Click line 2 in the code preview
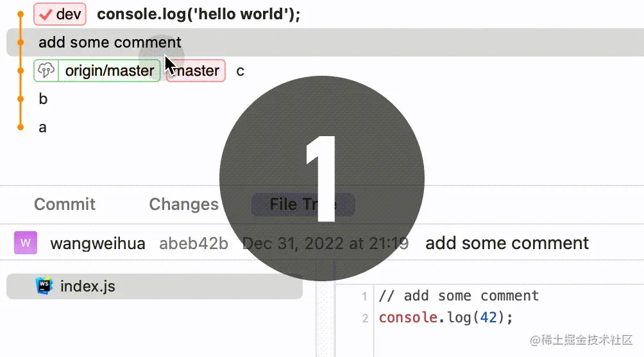 coord(446,317)
